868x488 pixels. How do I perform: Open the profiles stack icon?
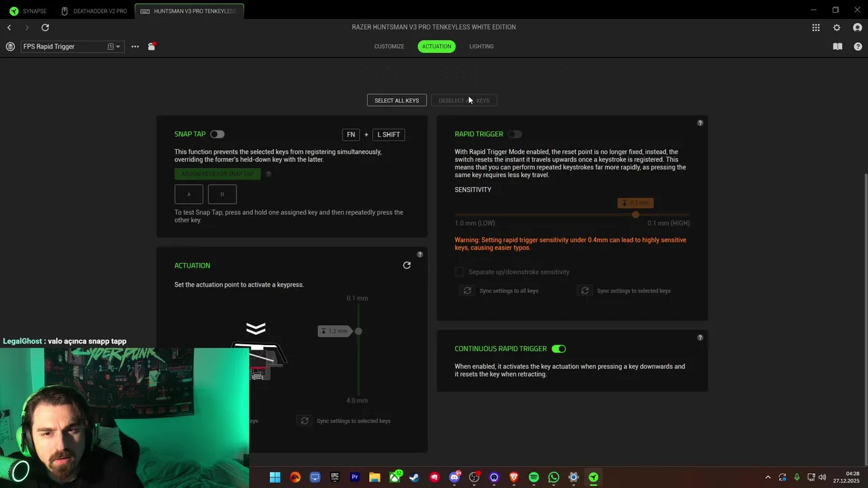click(10, 47)
